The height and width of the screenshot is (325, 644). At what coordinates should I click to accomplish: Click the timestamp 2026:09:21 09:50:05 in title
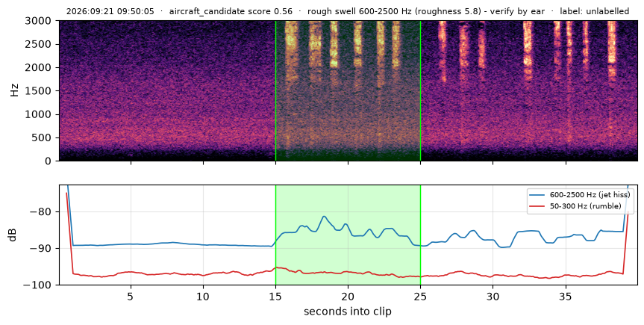pos(110,11)
